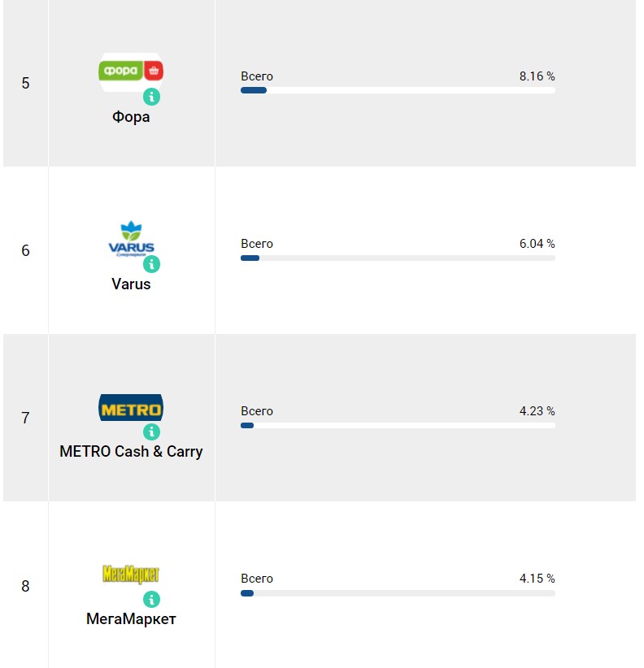Image resolution: width=644 pixels, height=668 pixels.
Task: Click the info icon under the МегаМаркет logo
Action: [x=152, y=600]
